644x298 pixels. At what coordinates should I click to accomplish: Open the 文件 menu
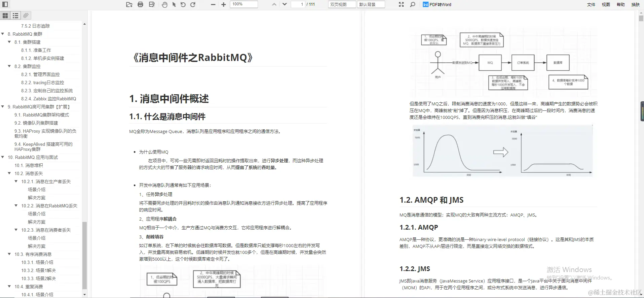click(591, 4)
